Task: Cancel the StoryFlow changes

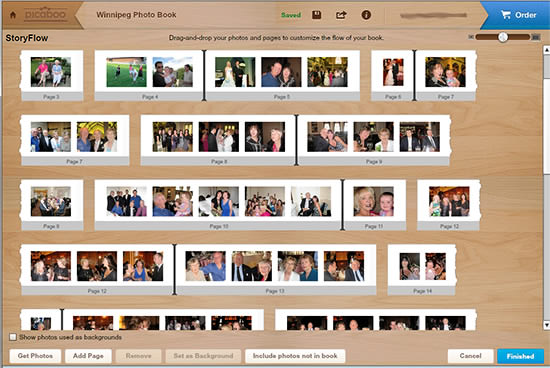Action: coord(470,356)
